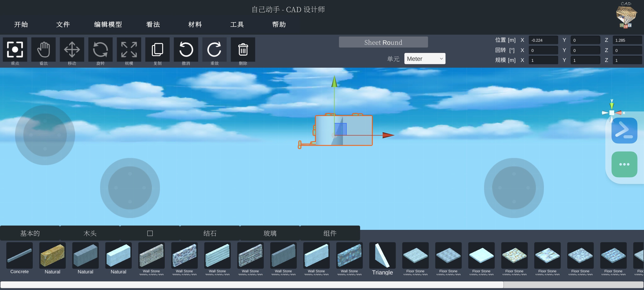Pick the Triangle shape thumbnail
644x290 pixels.
pyautogui.click(x=382, y=256)
